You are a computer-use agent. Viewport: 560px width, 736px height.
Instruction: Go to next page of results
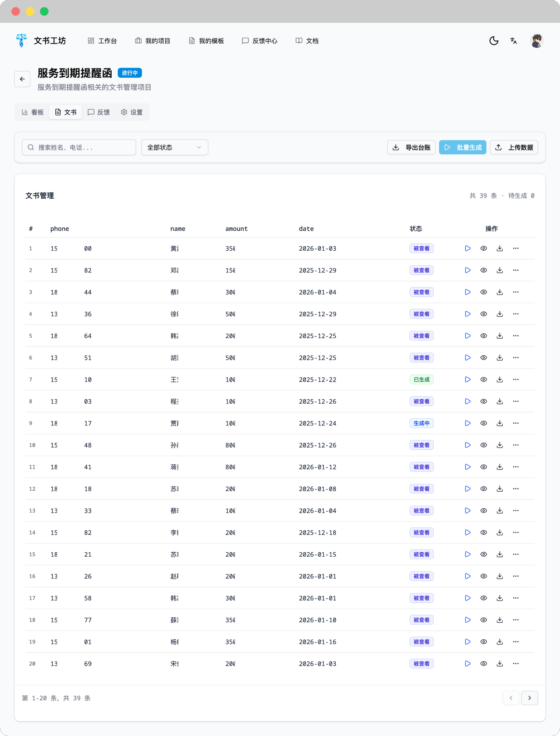(x=529, y=698)
